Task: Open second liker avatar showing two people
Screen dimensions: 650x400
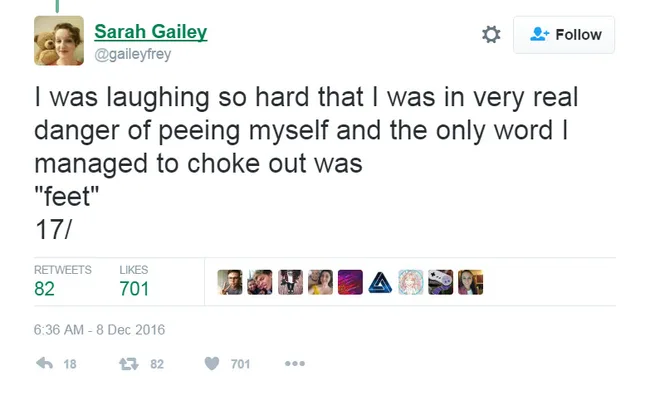Action: 260,282
